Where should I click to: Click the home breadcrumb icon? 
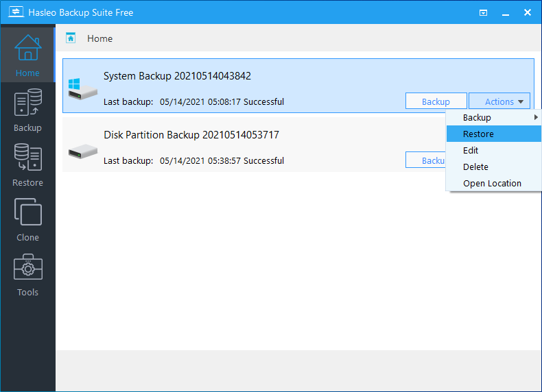(71, 38)
